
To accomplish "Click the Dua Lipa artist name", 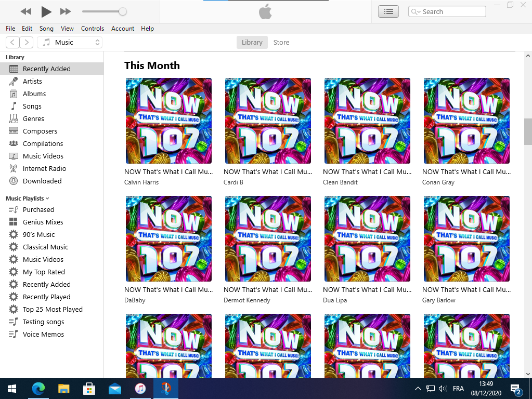I will (x=335, y=300).
